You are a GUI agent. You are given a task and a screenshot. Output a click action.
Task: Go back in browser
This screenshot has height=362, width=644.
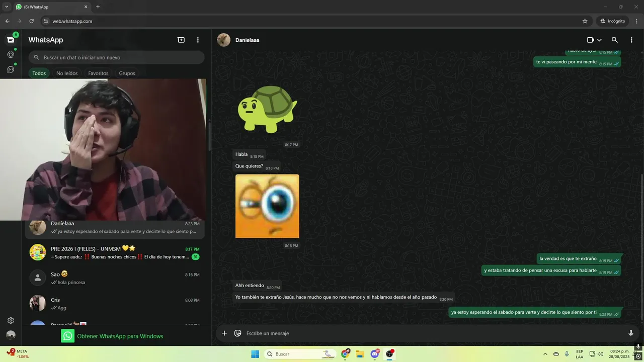[x=7, y=21]
